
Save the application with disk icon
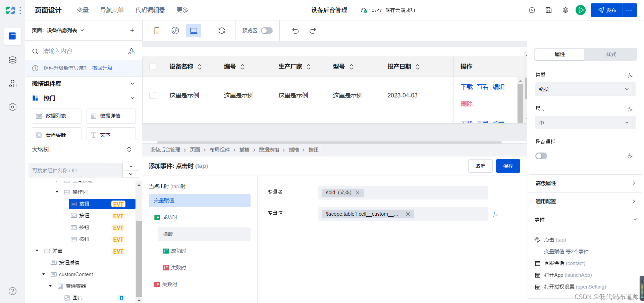click(549, 10)
